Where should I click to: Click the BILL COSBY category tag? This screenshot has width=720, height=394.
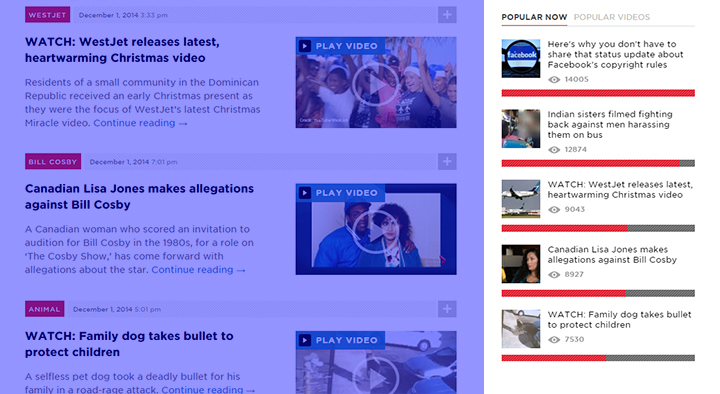53,162
